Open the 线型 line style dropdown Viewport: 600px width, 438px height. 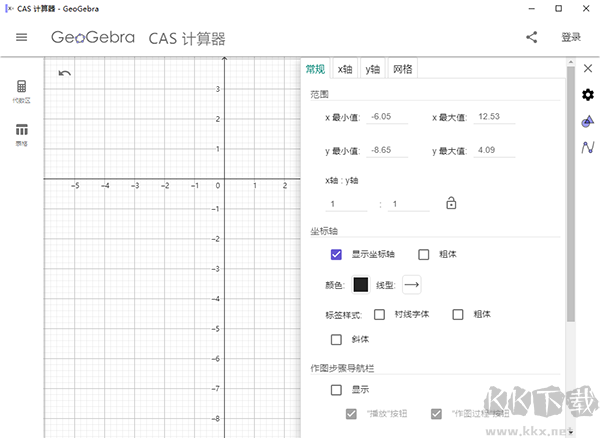[x=412, y=285]
